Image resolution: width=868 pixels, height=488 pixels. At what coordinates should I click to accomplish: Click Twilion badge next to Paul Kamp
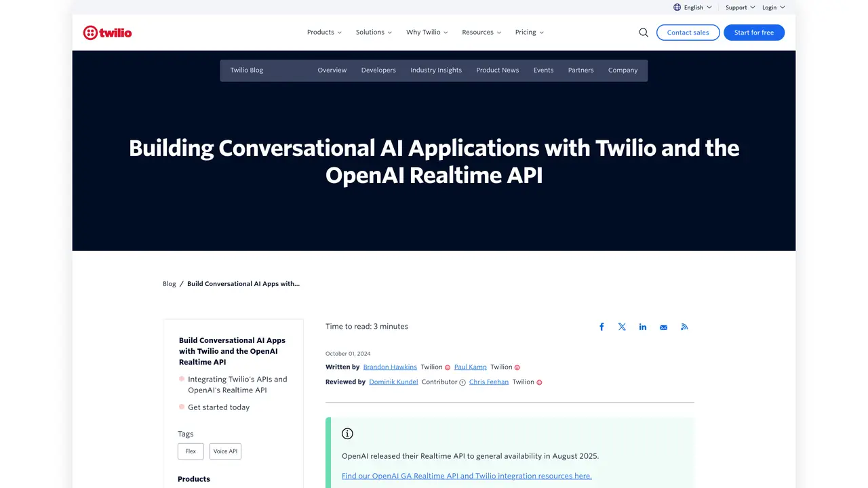(x=517, y=367)
